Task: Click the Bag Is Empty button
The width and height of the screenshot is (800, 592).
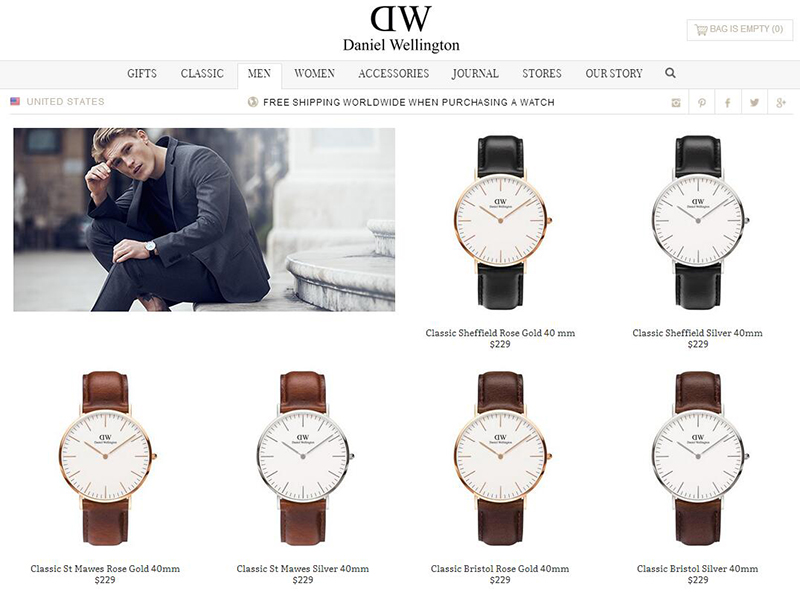Action: point(740,30)
